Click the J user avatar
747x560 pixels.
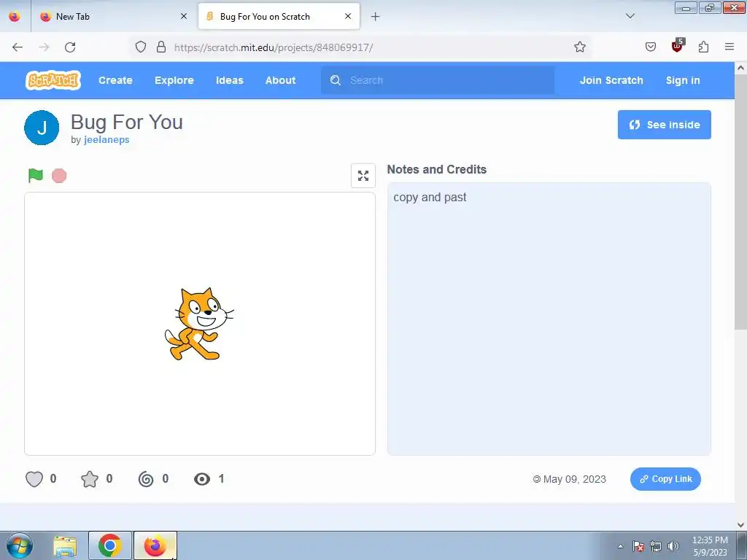pos(42,128)
